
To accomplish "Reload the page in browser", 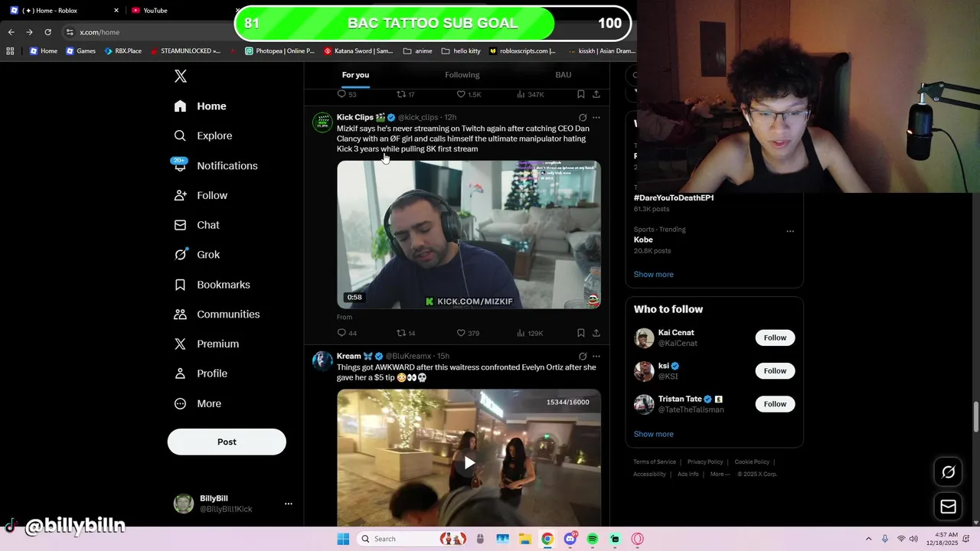I will tap(47, 32).
